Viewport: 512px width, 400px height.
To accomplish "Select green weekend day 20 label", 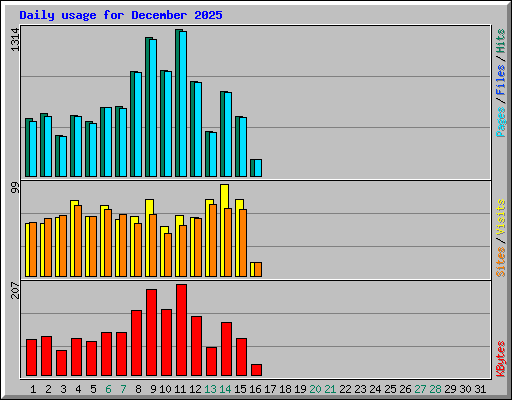I will (315, 389).
